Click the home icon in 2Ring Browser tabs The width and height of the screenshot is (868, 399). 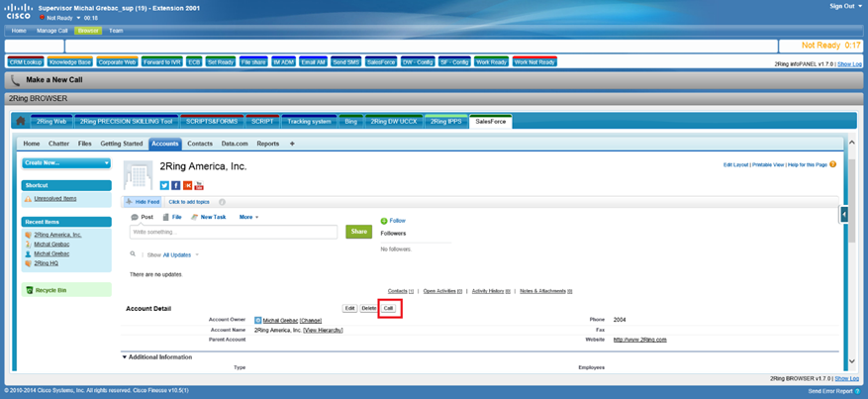[x=21, y=122]
